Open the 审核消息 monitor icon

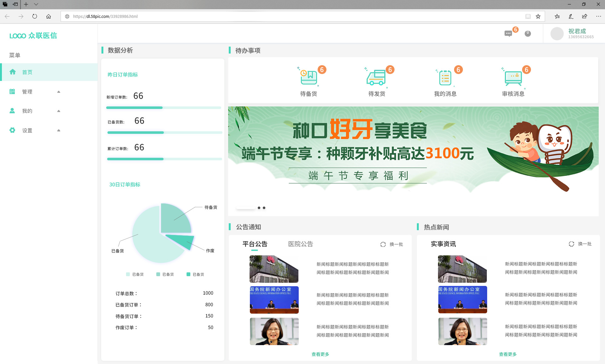[513, 78]
